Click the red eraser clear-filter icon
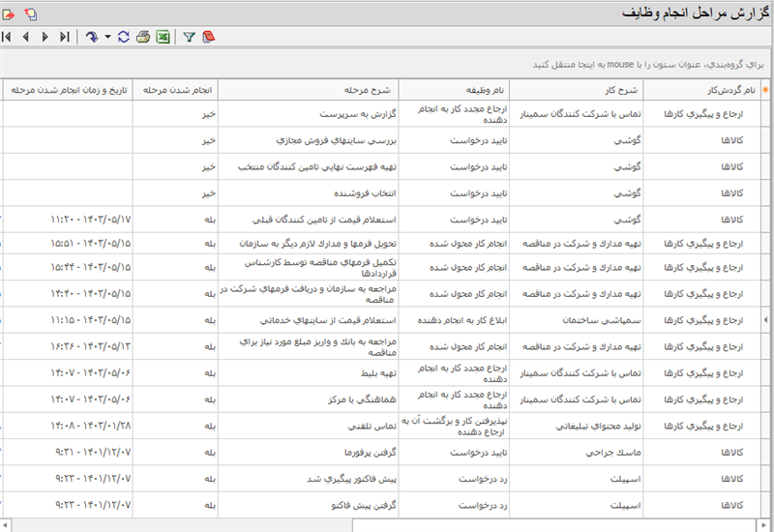Image resolution: width=774 pixels, height=532 pixels. (x=209, y=37)
